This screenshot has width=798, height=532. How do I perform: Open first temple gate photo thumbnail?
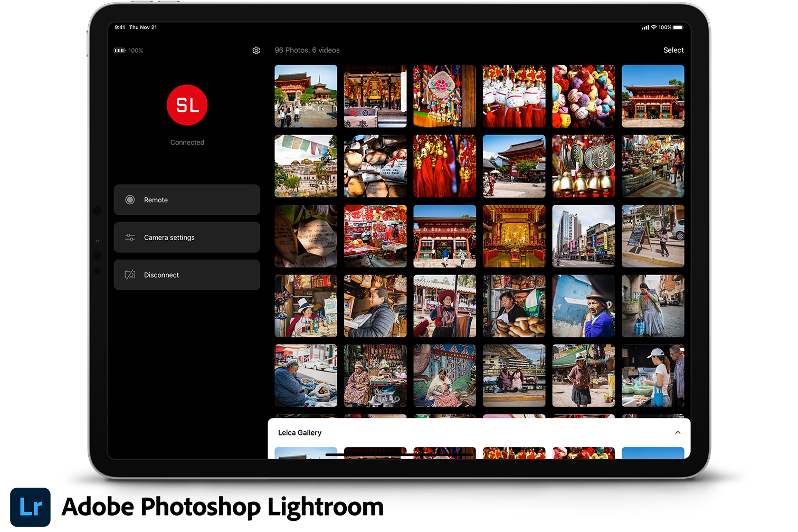pyautogui.click(x=306, y=96)
